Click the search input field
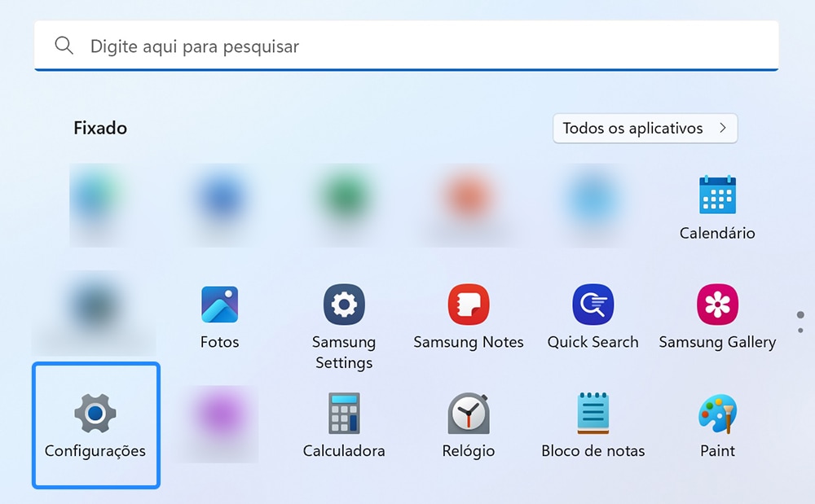This screenshot has height=504, width=815. coord(326,46)
